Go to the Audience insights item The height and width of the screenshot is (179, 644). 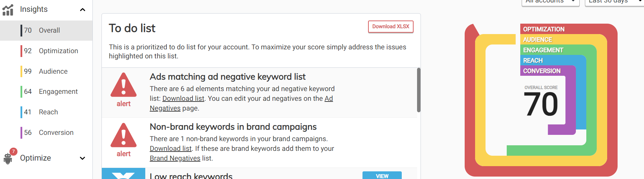[53, 72]
